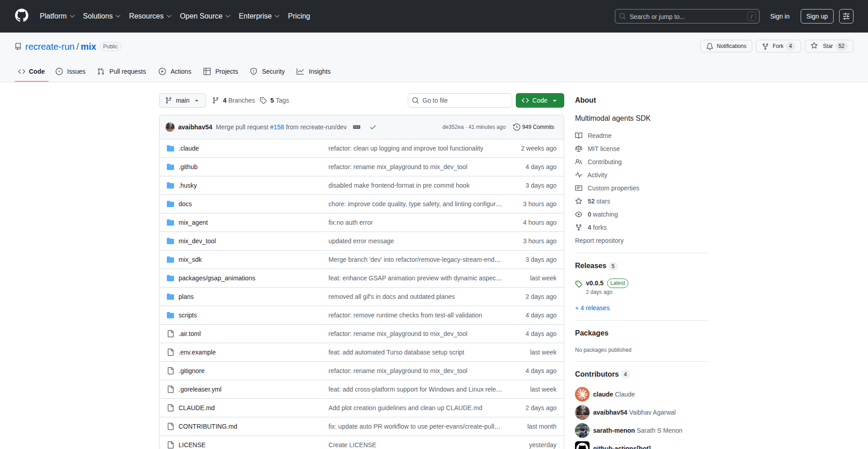View the 949 Commits history

point(534,127)
